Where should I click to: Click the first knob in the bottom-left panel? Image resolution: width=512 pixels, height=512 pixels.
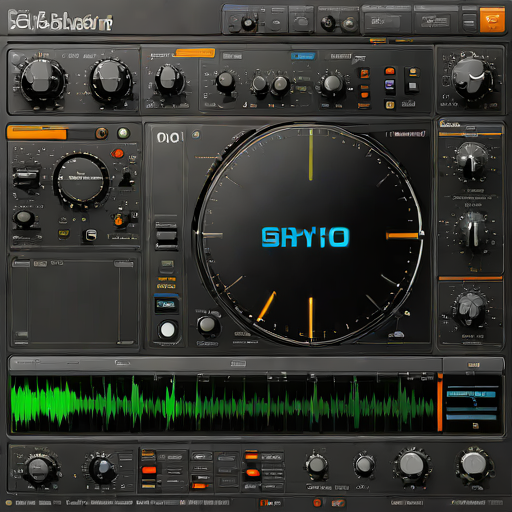pos(39,469)
